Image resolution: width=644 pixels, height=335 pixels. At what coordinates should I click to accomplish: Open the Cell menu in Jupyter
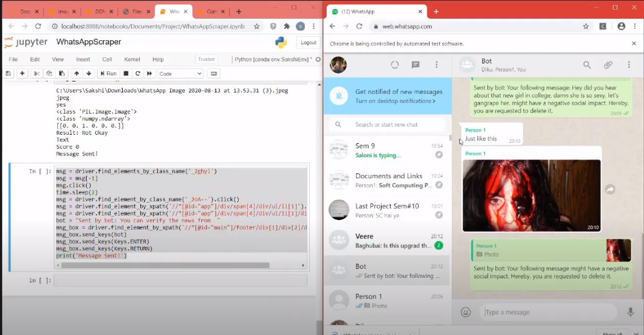pos(107,59)
